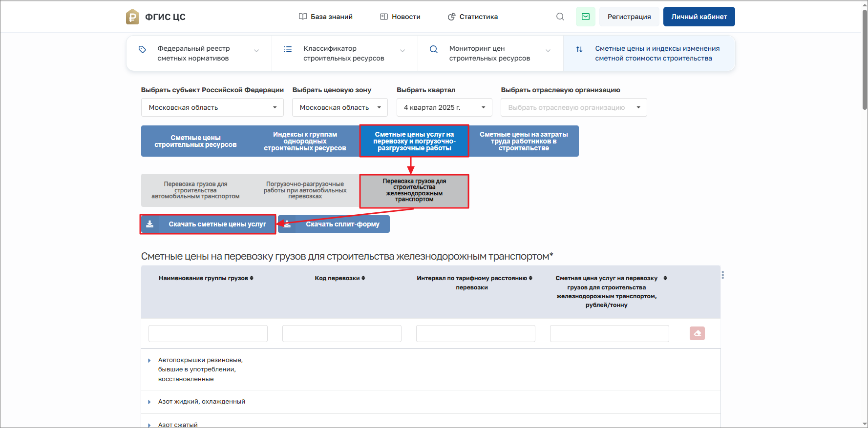Image resolution: width=868 pixels, height=428 pixels.
Task: Open Выбрать отраслевую организацию dropdown
Action: tap(574, 107)
